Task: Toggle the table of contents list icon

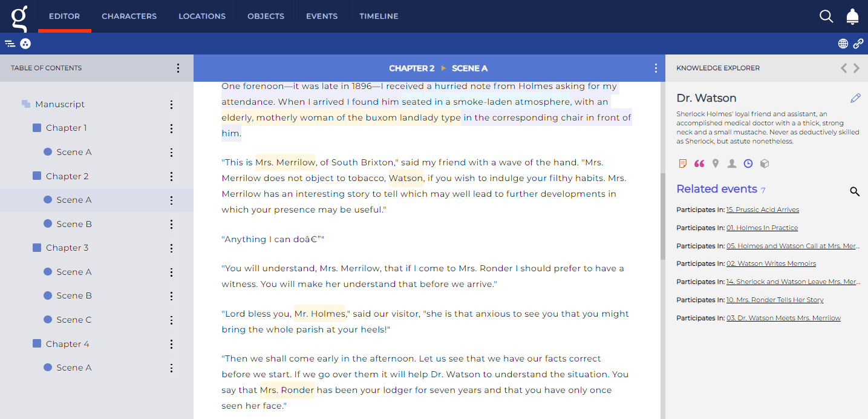Action: click(x=10, y=44)
